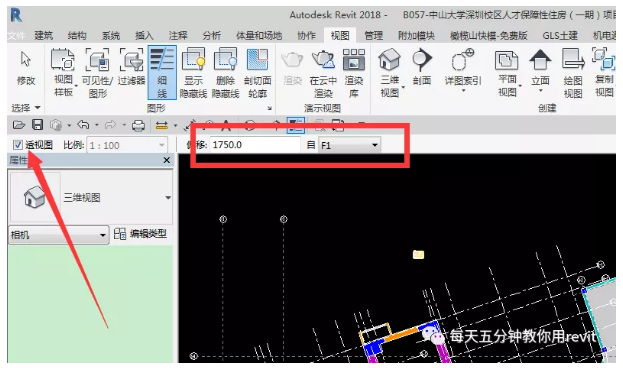Click the highlighted close-hidden-windows icon in quick toolbar
The width and height of the screenshot is (623, 368).
296,126
